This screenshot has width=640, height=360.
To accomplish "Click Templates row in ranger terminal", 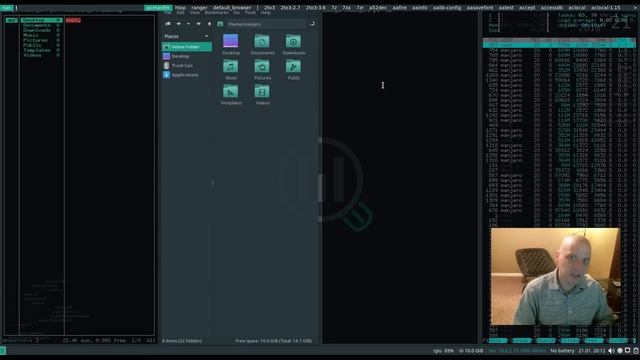I will (42, 50).
